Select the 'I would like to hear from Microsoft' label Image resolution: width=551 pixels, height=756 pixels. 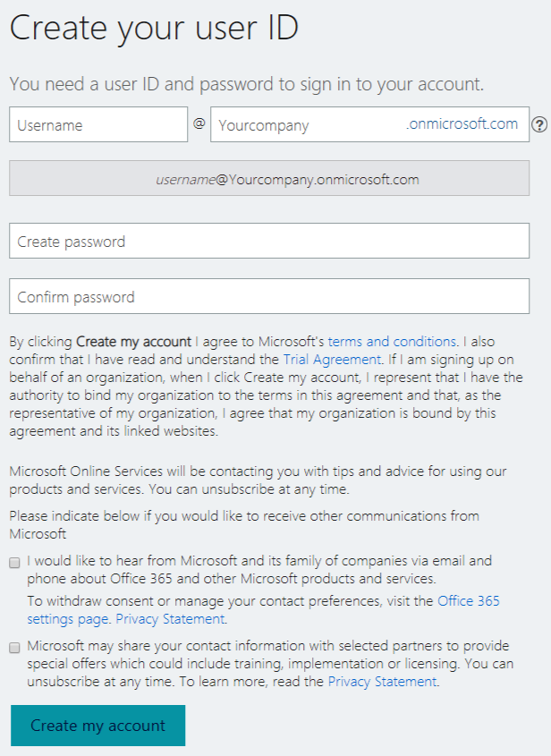coord(259,569)
